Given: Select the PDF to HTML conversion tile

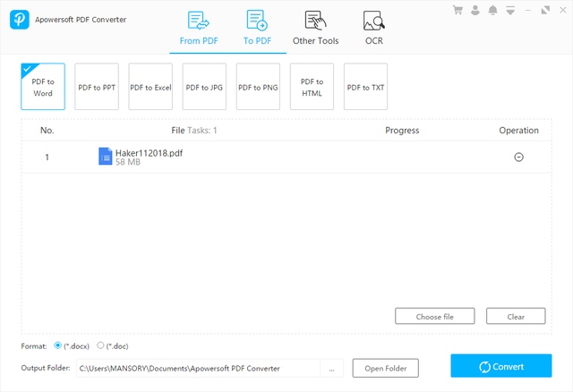Looking at the screenshot, I should click(x=312, y=87).
